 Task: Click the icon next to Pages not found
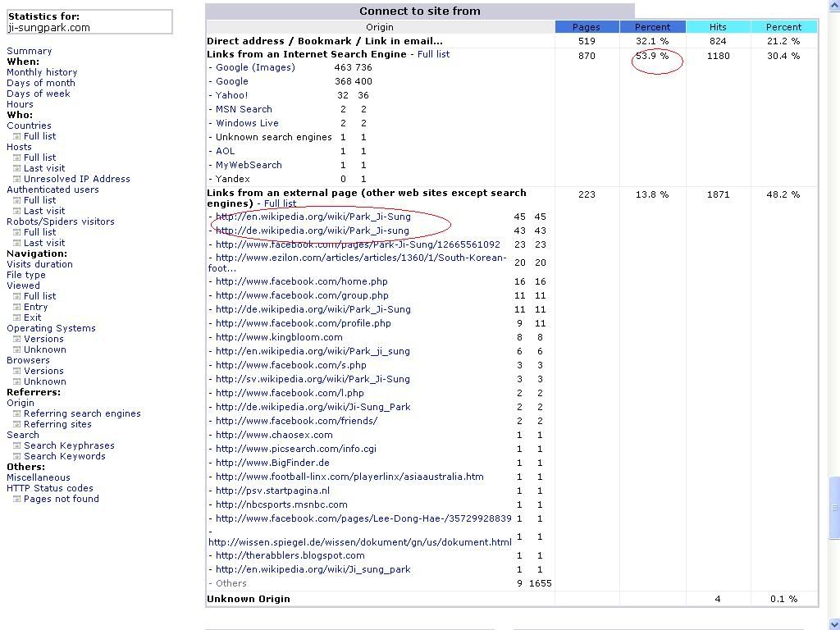pyautogui.click(x=16, y=499)
